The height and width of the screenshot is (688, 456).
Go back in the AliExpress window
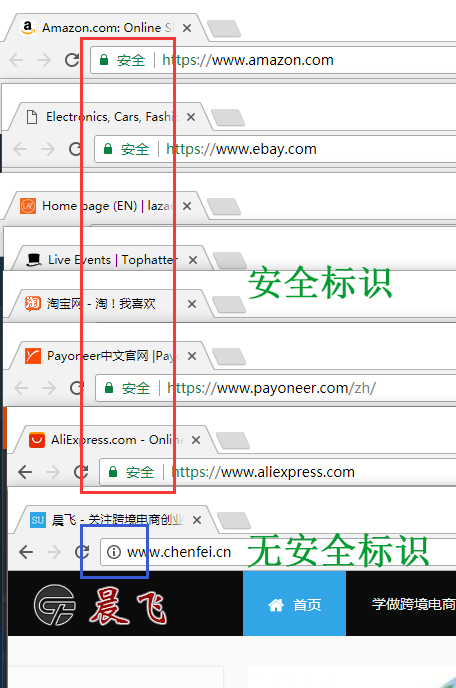pyautogui.click(x=25, y=472)
